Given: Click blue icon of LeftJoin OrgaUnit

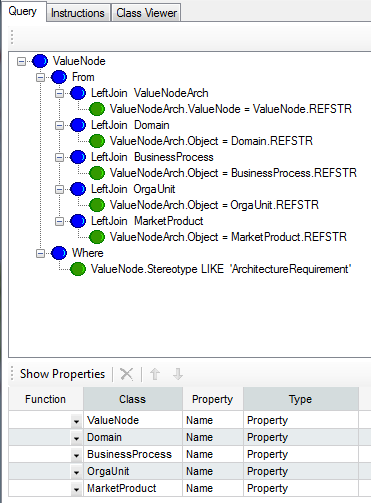Looking at the screenshot, I should 78,189.
